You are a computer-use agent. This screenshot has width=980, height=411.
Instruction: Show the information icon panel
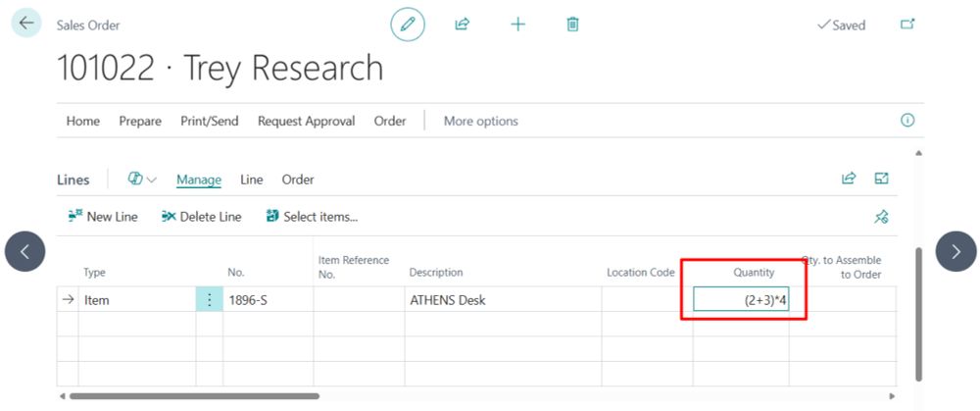click(907, 120)
